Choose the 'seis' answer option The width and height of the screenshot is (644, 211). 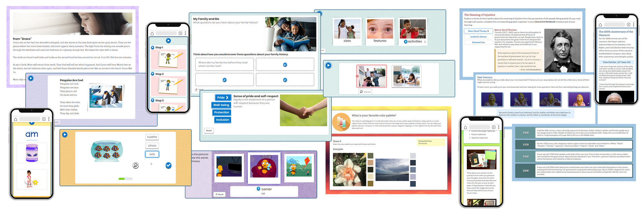coord(152,154)
